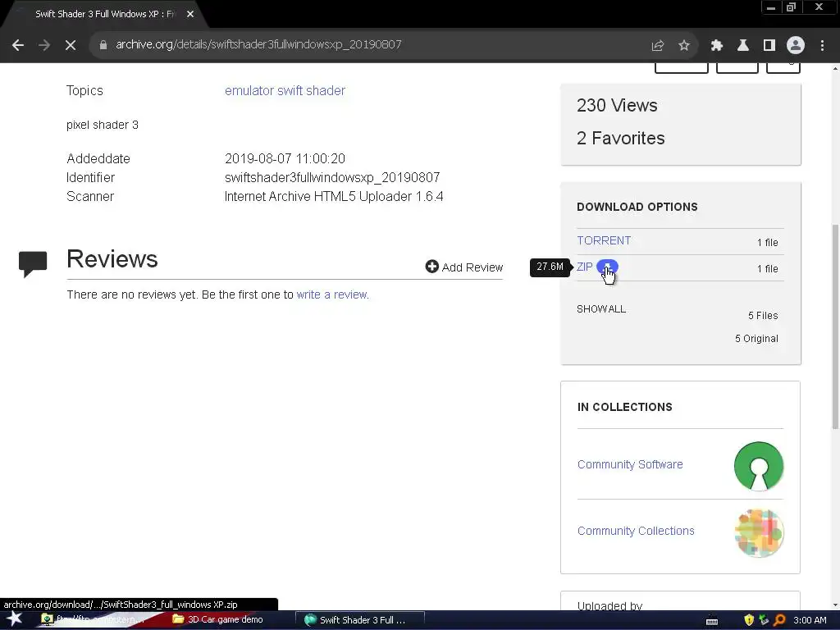Viewport: 840px width, 630px height.
Task: Open the Extensions puzzle icon
Action: click(716, 46)
